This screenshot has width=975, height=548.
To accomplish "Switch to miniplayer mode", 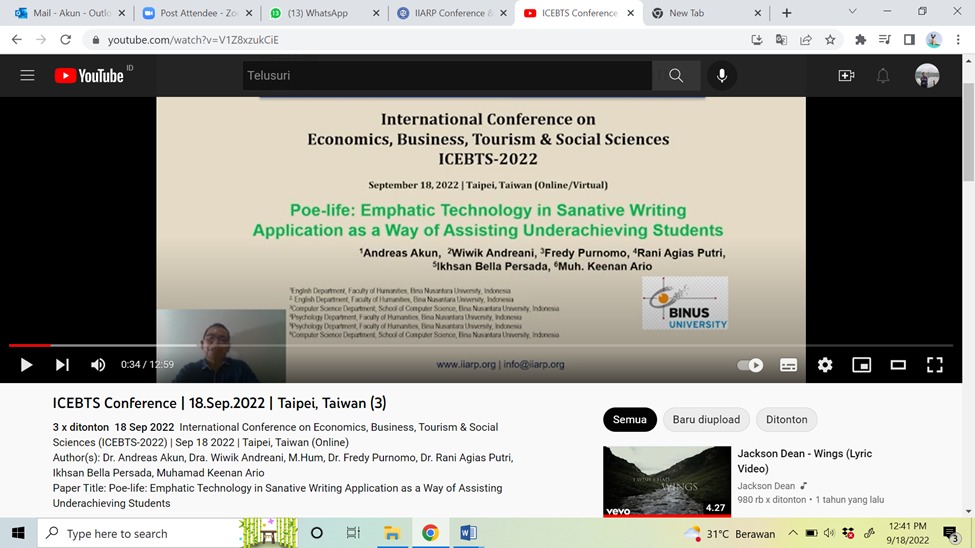I will pyautogui.click(x=861, y=365).
